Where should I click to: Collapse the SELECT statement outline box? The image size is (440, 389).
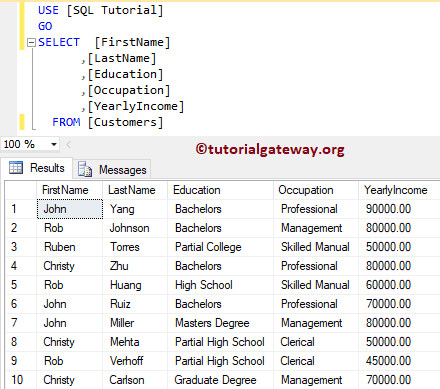pyautogui.click(x=31, y=42)
